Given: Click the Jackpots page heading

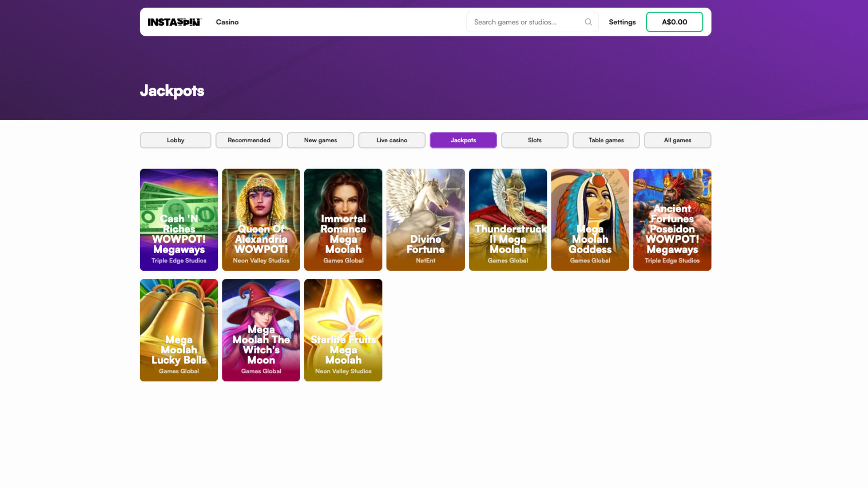Looking at the screenshot, I should coord(172,91).
